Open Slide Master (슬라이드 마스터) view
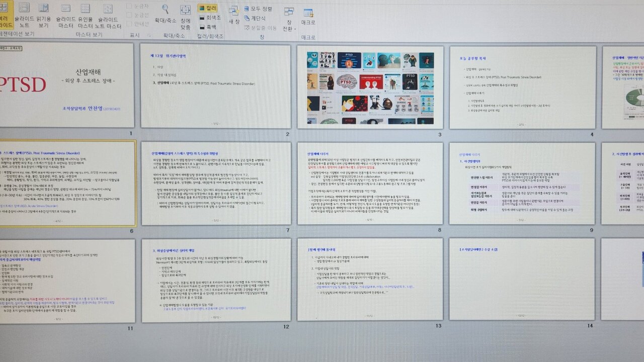 (x=66, y=15)
